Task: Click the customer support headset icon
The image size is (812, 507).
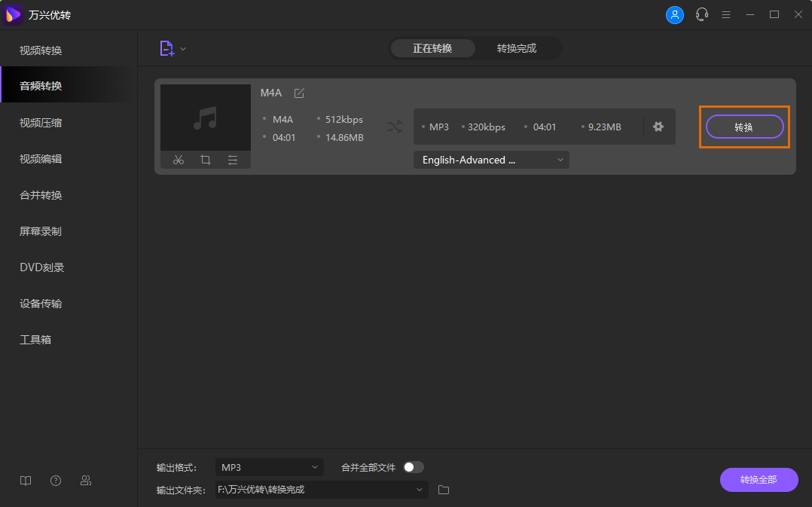Action: coord(701,14)
